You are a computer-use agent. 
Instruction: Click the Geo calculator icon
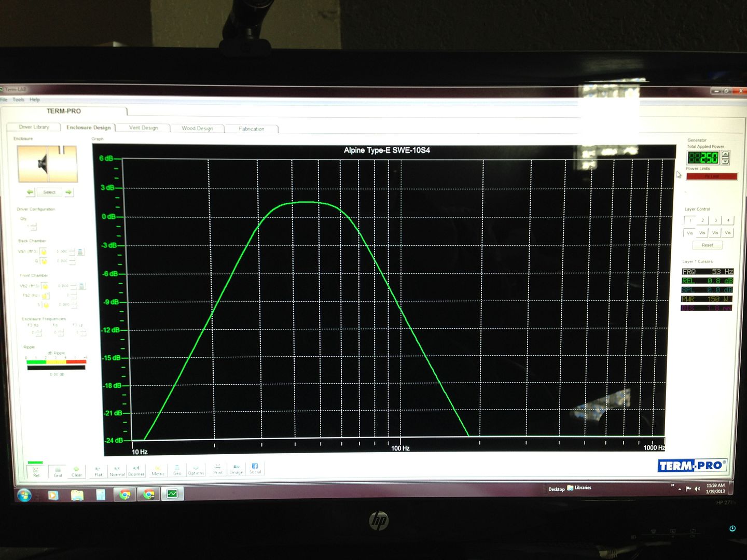[x=177, y=470]
